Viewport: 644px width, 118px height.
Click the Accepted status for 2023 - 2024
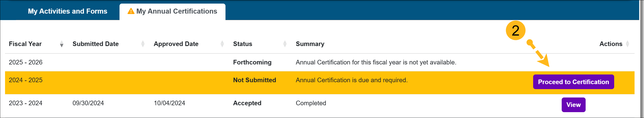(247, 103)
